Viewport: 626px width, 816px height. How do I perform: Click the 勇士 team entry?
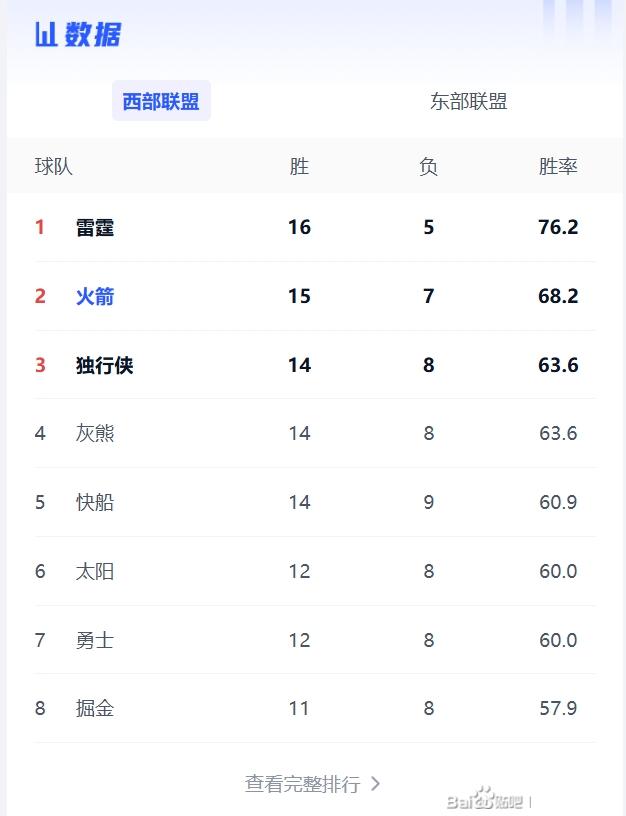coord(95,640)
